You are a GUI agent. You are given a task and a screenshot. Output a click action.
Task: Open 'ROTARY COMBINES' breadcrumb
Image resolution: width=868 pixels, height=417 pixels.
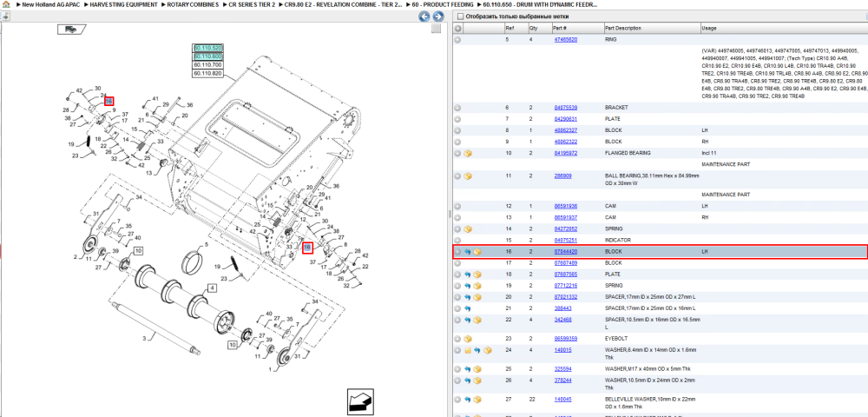(x=193, y=3)
